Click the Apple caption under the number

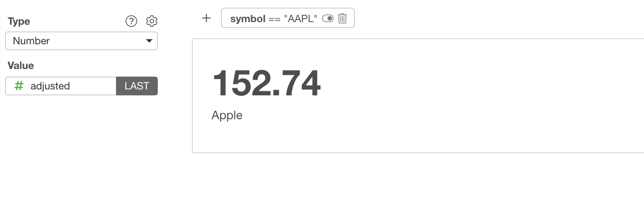[227, 115]
